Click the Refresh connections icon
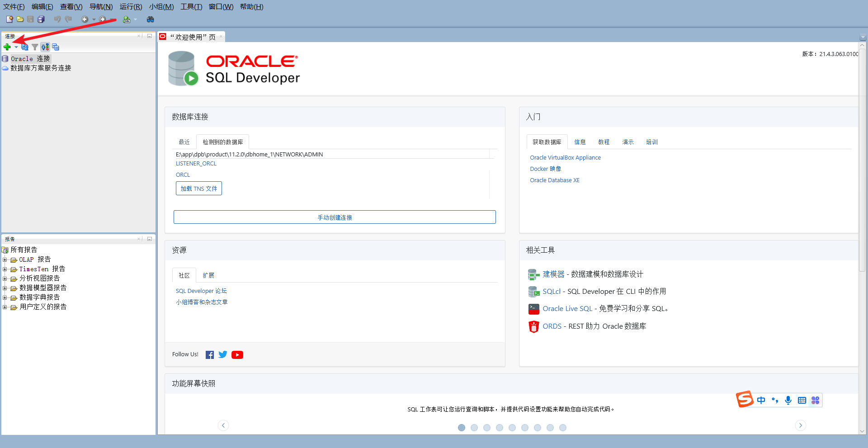Image resolution: width=868 pixels, height=448 pixels. [25, 47]
